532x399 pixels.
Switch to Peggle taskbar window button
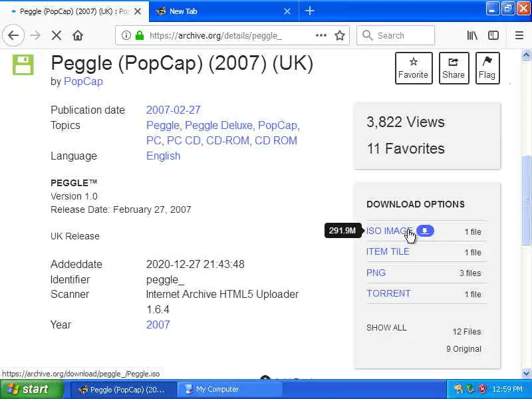click(x=124, y=390)
